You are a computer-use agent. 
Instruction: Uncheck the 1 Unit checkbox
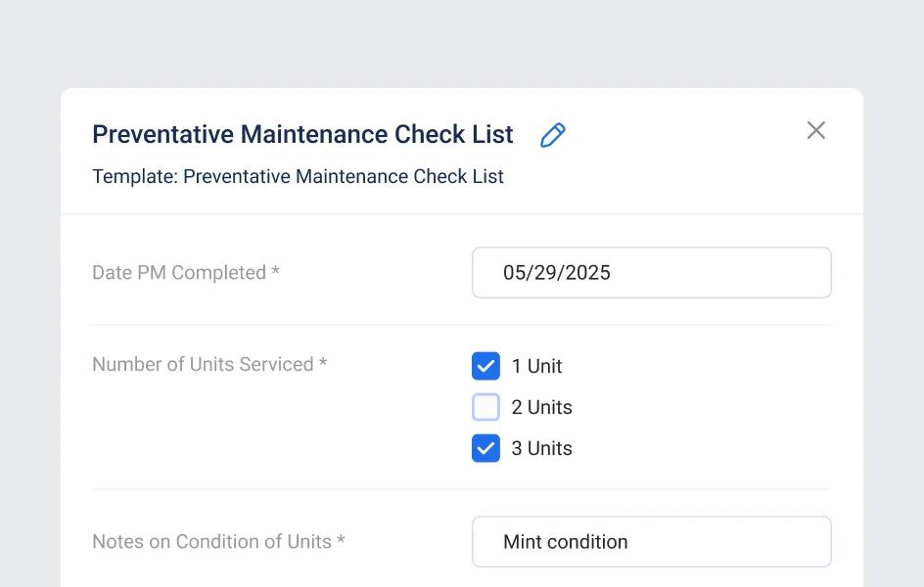pyautogui.click(x=485, y=366)
